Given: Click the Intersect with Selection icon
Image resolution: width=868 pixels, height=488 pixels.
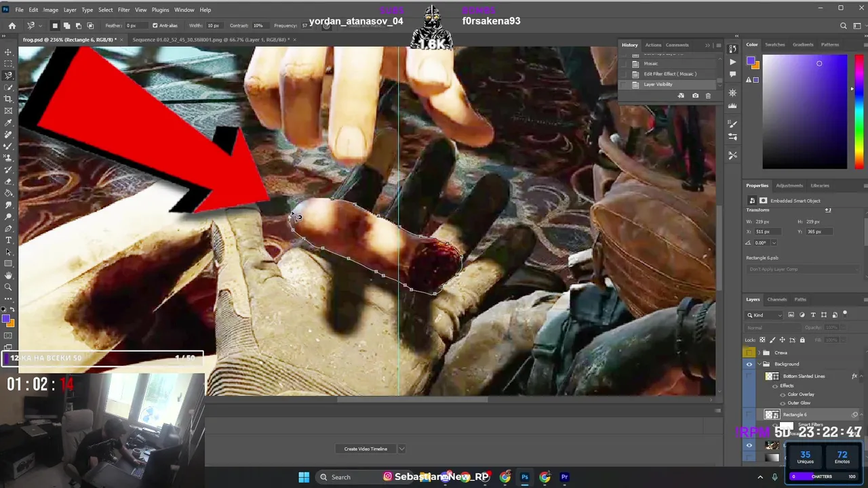Looking at the screenshot, I should (x=90, y=26).
